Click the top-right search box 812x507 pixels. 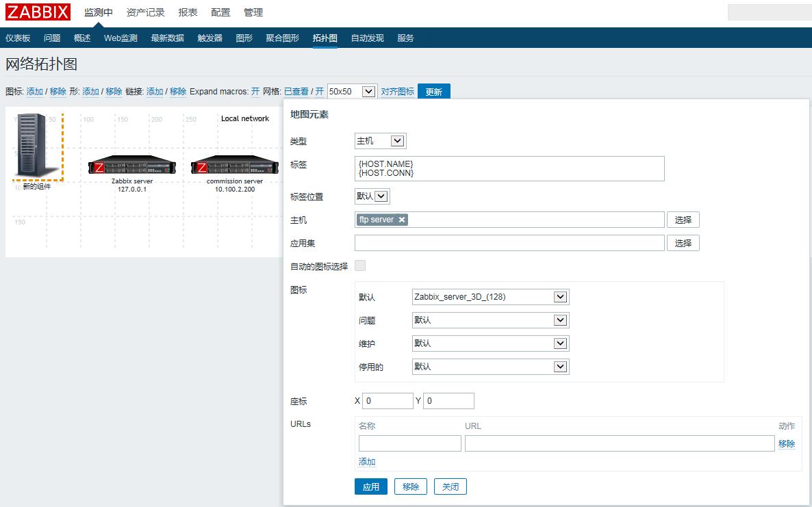pyautogui.click(x=770, y=12)
